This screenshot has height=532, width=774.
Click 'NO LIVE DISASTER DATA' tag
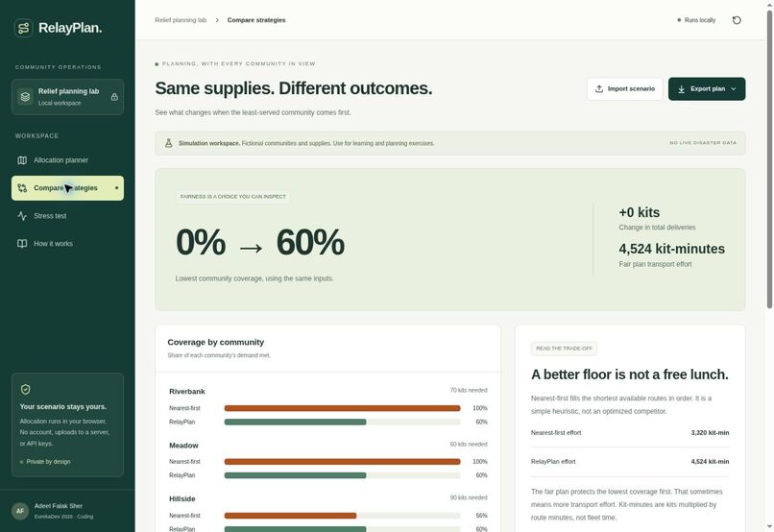tap(703, 143)
